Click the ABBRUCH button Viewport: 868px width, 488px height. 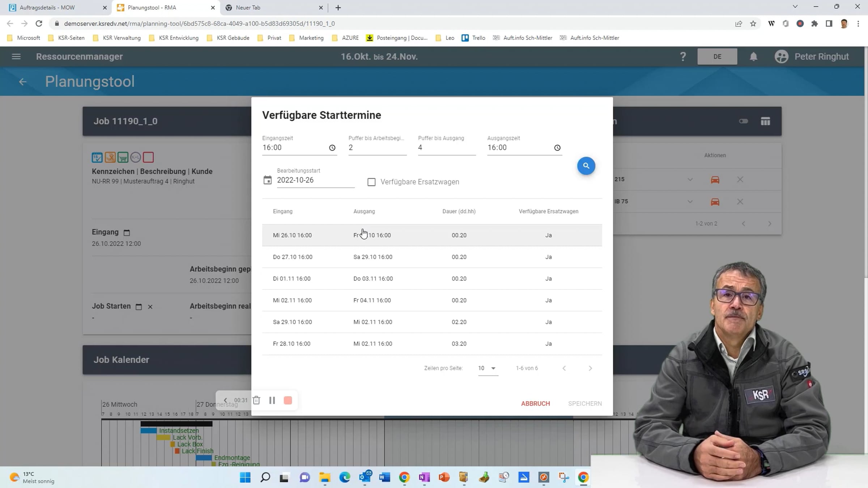click(x=535, y=403)
